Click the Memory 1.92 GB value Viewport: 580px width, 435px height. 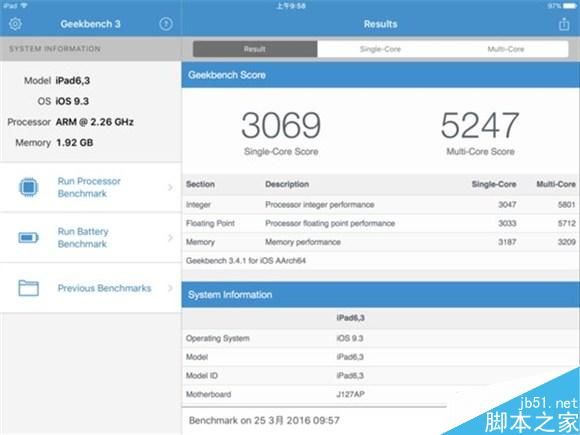tap(74, 143)
